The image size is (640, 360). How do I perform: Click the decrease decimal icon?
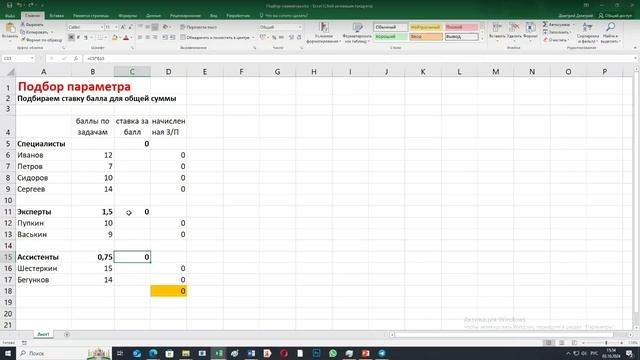click(299, 38)
